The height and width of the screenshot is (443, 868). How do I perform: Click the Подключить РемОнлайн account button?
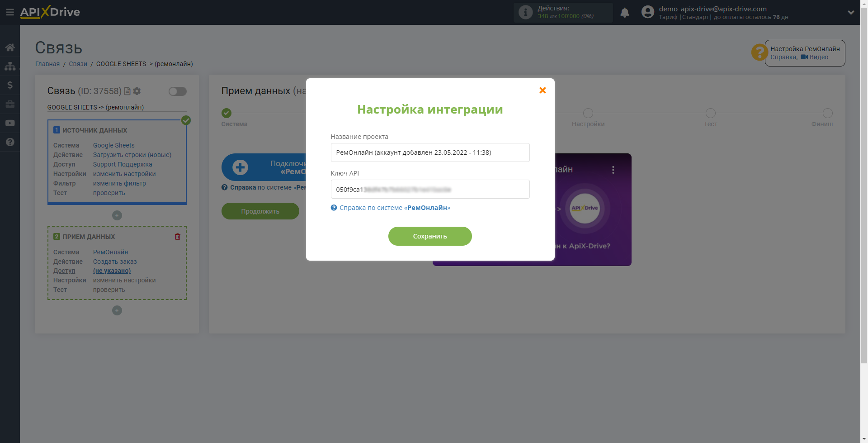(x=264, y=167)
